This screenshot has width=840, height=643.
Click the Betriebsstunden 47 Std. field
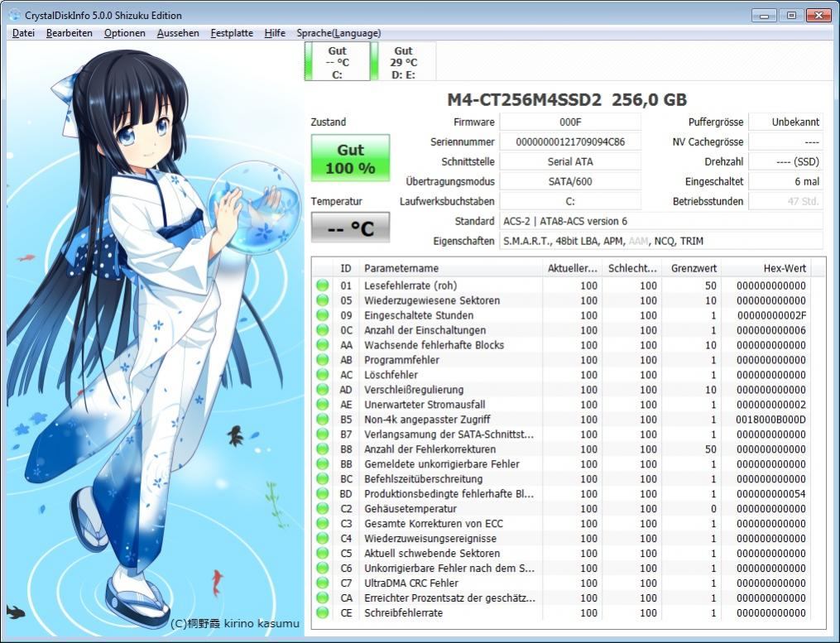[x=785, y=201]
